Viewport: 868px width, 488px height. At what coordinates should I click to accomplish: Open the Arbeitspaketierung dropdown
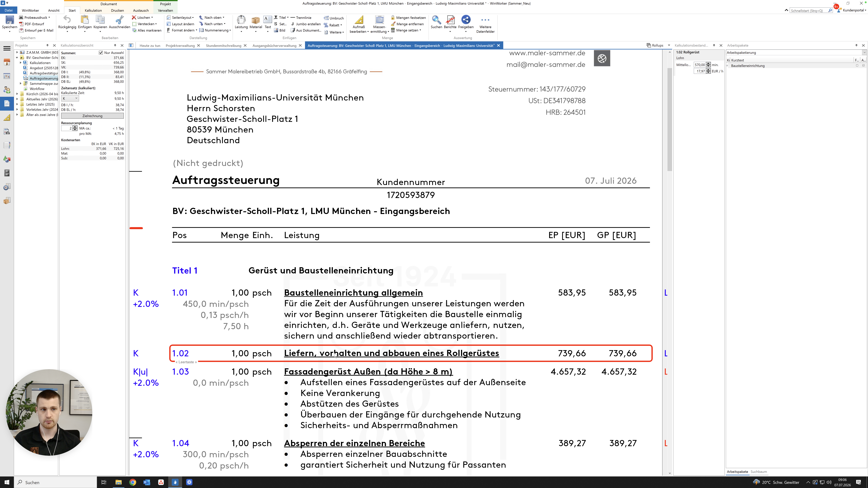tap(864, 52)
